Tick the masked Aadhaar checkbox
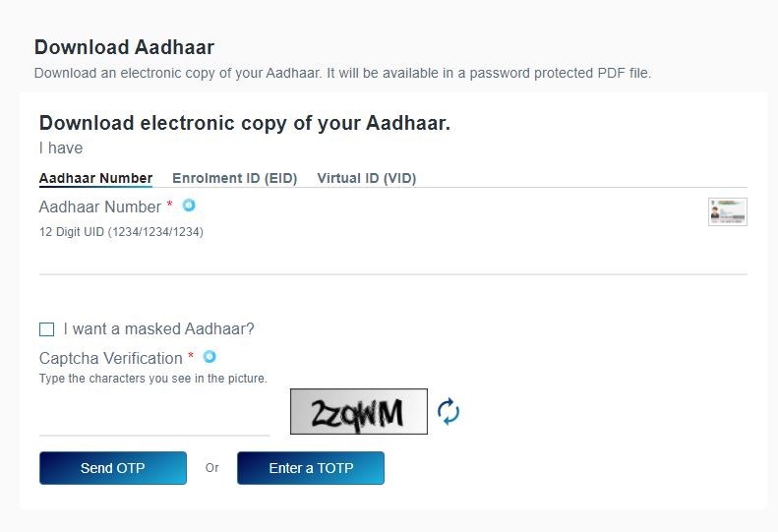The image size is (778, 532). point(46,329)
